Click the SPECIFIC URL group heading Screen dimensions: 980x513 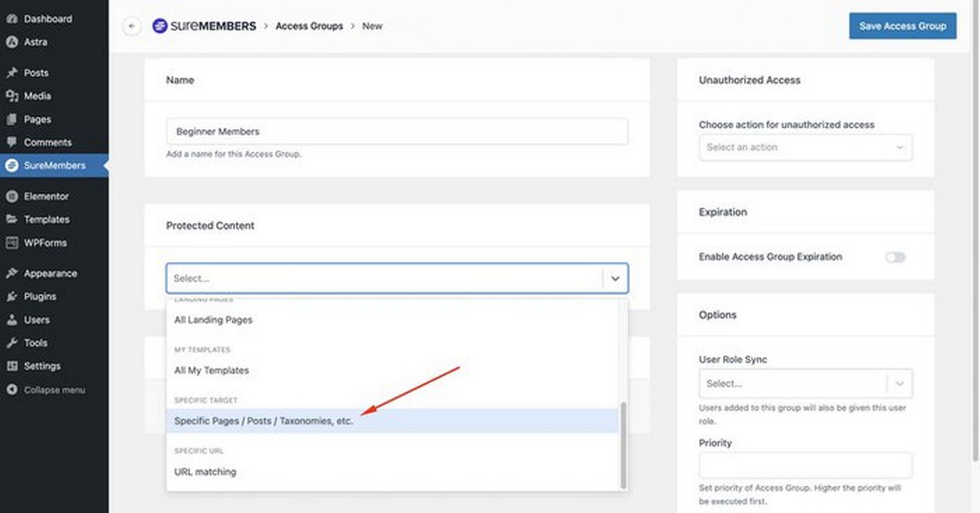coord(199,451)
